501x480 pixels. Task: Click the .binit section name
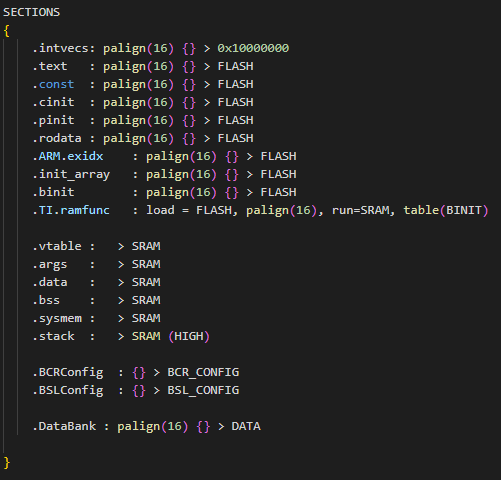[53, 192]
